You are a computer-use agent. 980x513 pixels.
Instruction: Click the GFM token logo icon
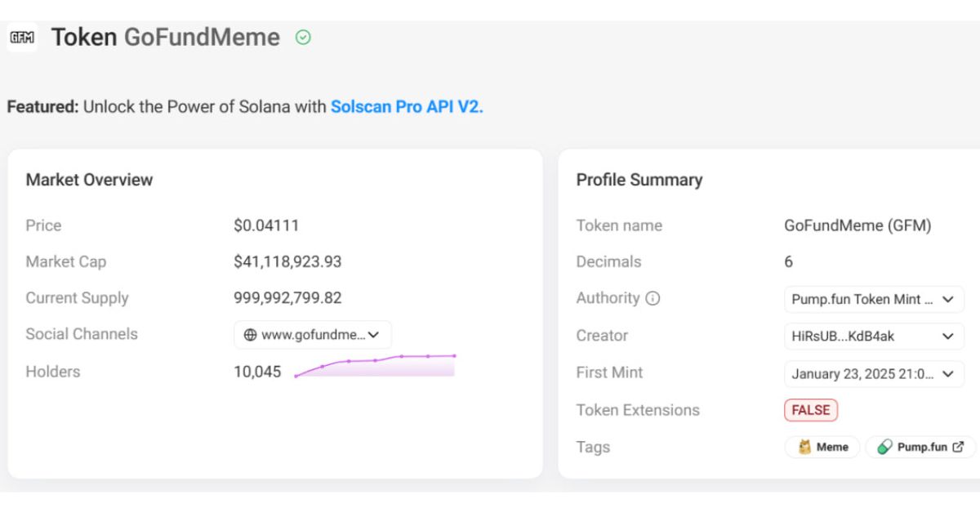pyautogui.click(x=22, y=38)
